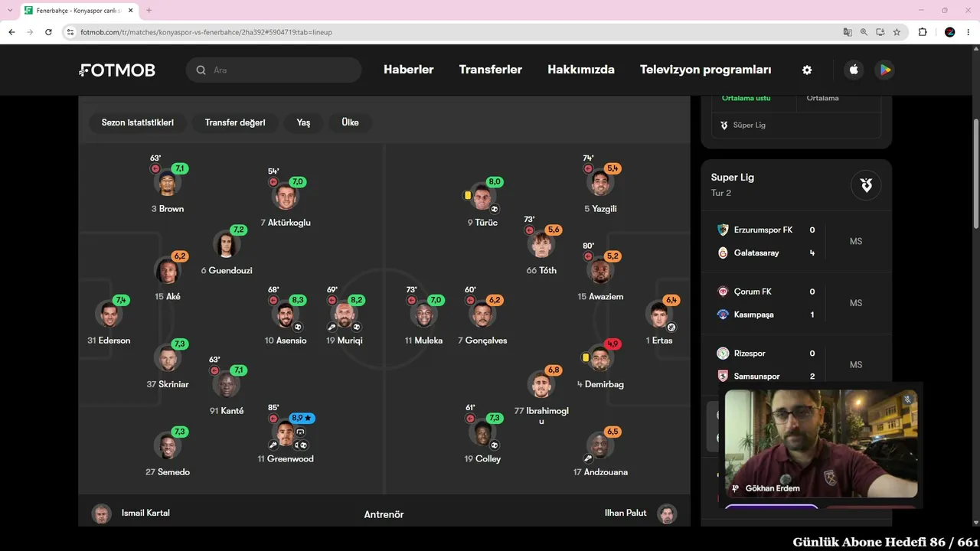Expand the browser tab search dropdown
Viewport: 980px width, 551px height.
[x=9, y=11]
